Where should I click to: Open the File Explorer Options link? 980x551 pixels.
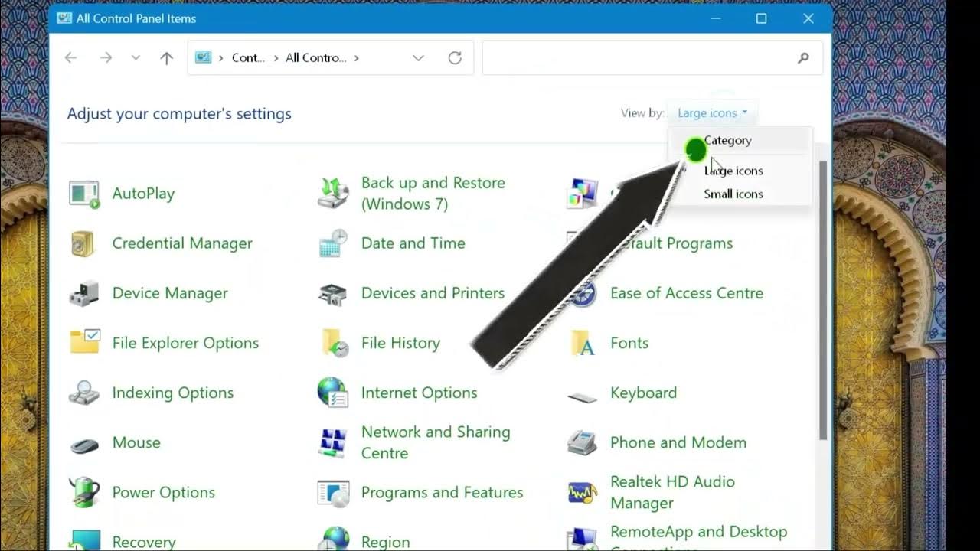185,343
